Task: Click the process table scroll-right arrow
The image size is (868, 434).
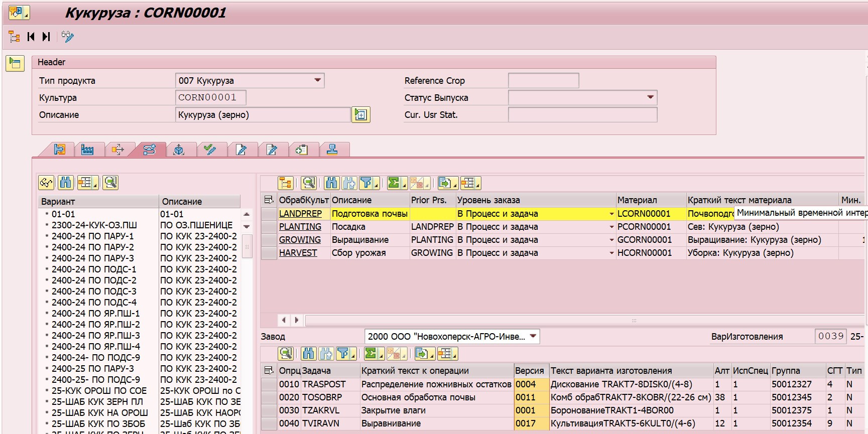Action: (x=297, y=320)
